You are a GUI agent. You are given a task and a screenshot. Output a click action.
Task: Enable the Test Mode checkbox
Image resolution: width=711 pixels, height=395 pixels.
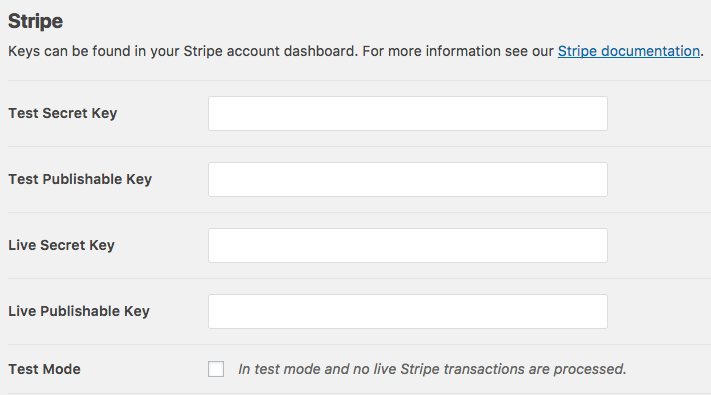(x=216, y=369)
